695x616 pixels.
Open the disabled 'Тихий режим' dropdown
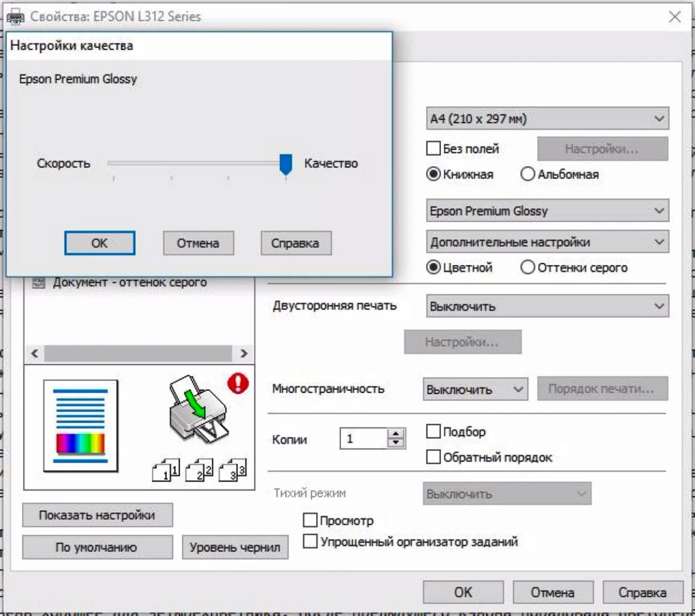[x=507, y=494]
